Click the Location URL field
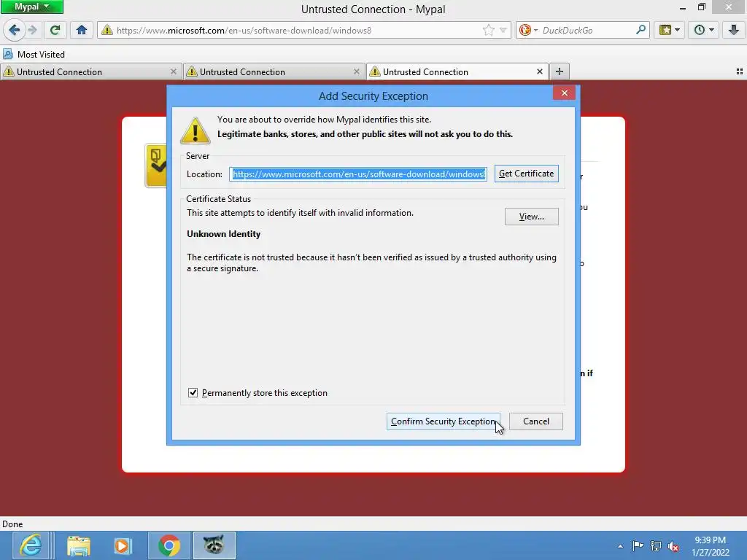The height and width of the screenshot is (560, 747). click(x=357, y=174)
